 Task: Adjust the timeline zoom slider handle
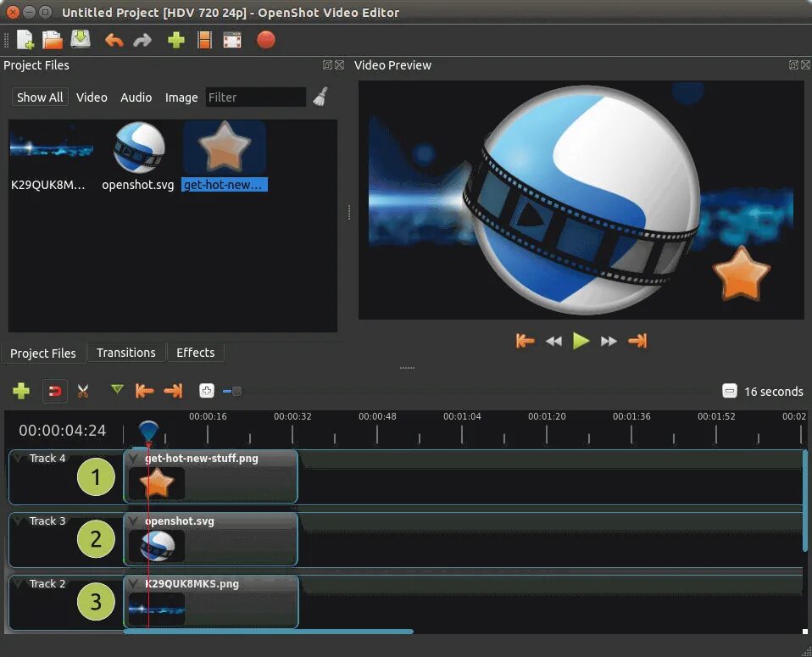pyautogui.click(x=236, y=391)
